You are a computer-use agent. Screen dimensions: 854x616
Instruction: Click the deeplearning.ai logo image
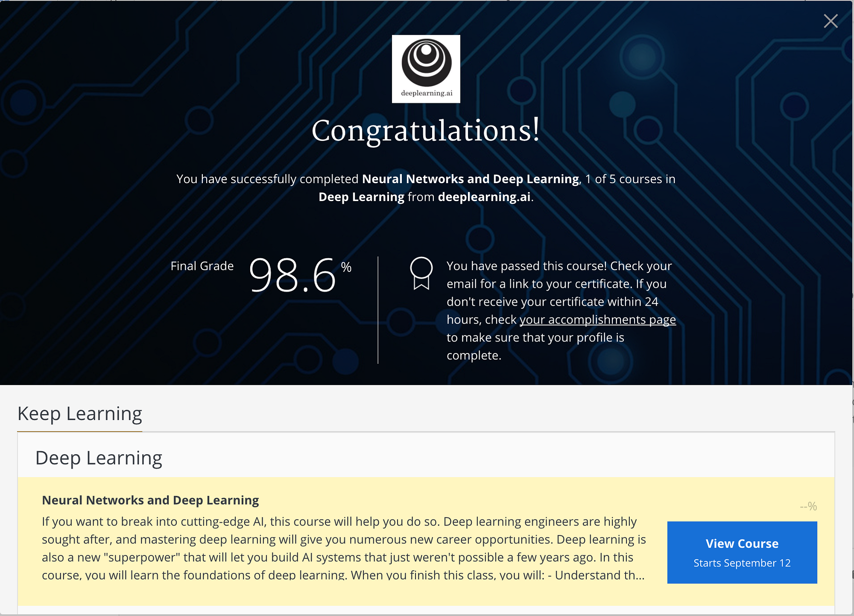tap(426, 69)
